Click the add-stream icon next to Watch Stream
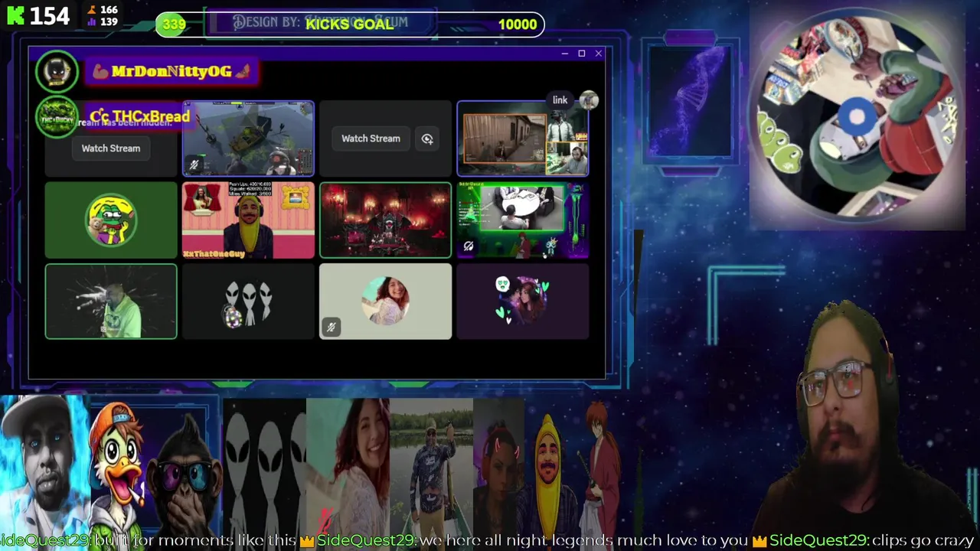This screenshot has height=551, width=980. [x=427, y=139]
